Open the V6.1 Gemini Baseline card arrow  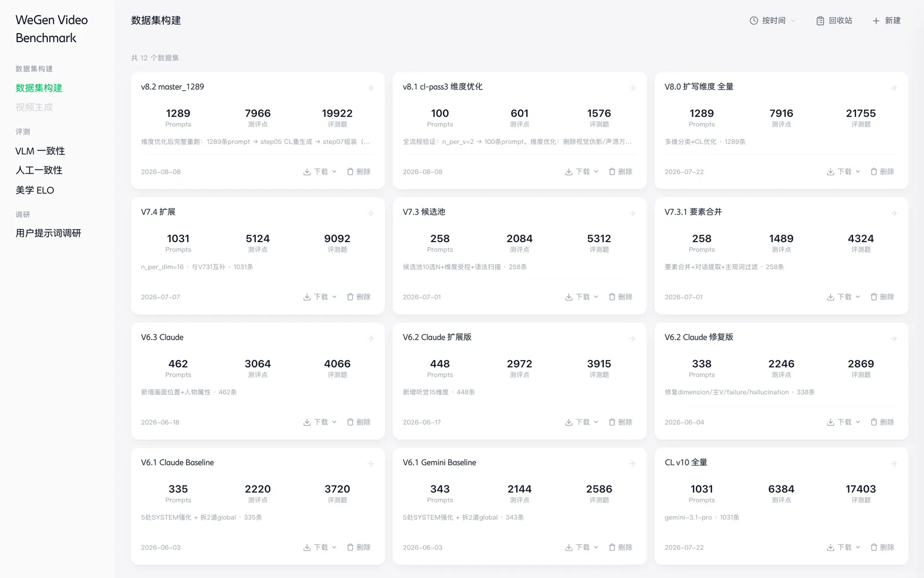632,464
